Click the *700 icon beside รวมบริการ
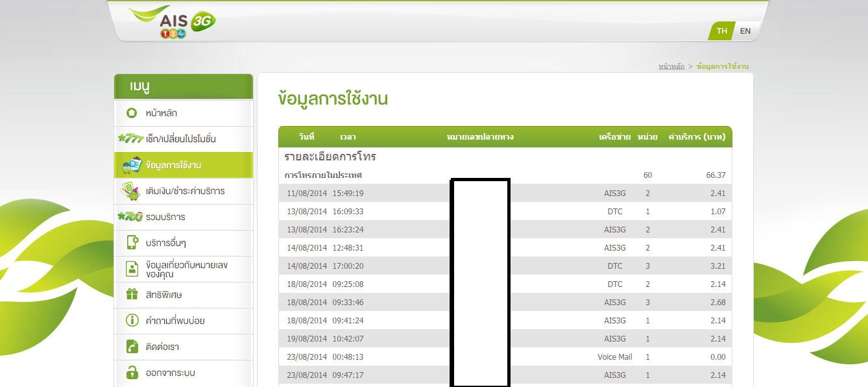Screen dimensions: 868x387 pyautogui.click(x=130, y=217)
